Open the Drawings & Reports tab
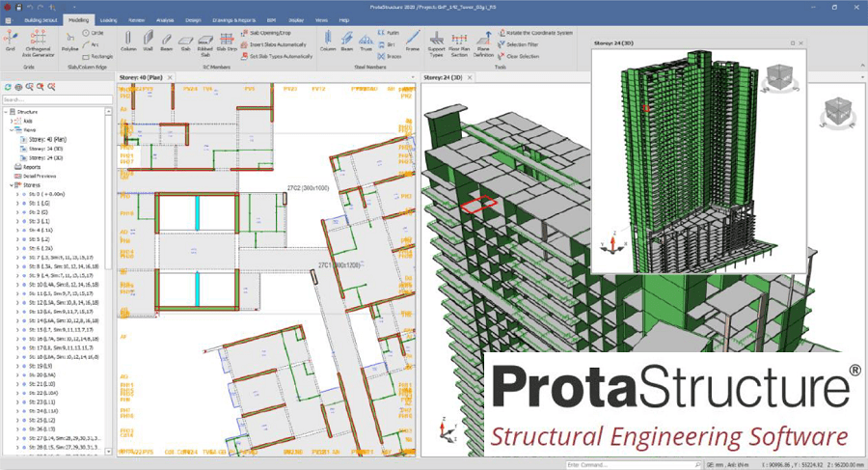Viewport: 868px width, 470px height. click(234, 20)
